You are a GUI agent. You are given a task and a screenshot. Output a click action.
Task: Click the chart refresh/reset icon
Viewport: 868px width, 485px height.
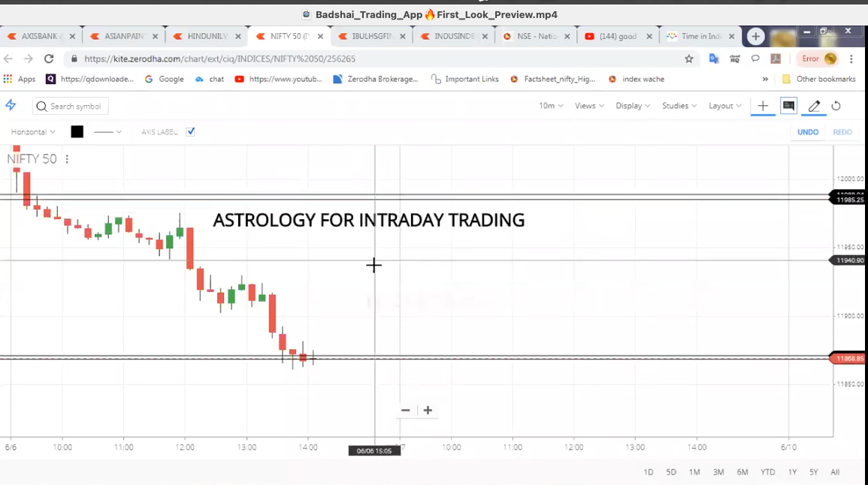pos(836,106)
